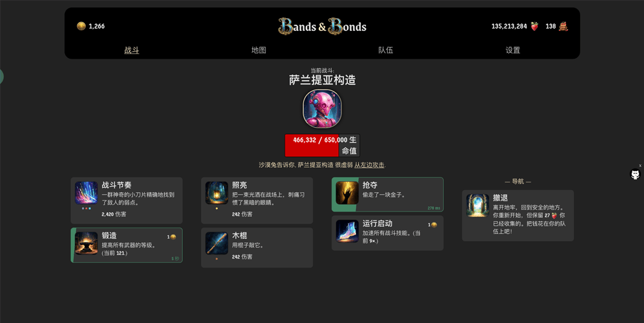
Task: Click the strawberry currency icon
Action: point(534,26)
